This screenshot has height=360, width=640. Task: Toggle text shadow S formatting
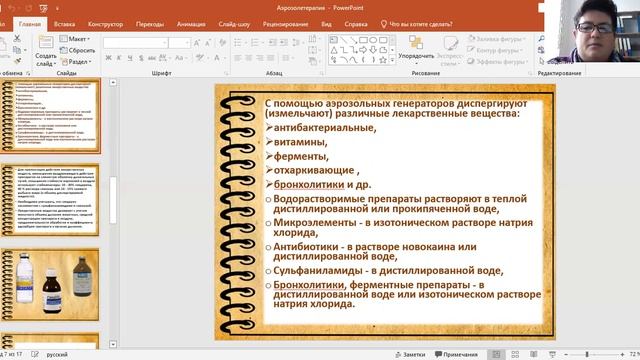(141, 58)
